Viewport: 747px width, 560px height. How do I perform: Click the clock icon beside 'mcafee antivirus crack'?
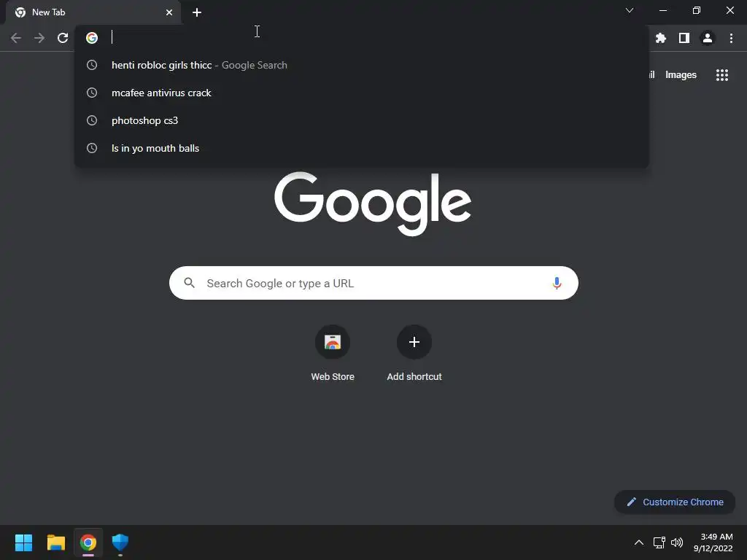pyautogui.click(x=92, y=93)
